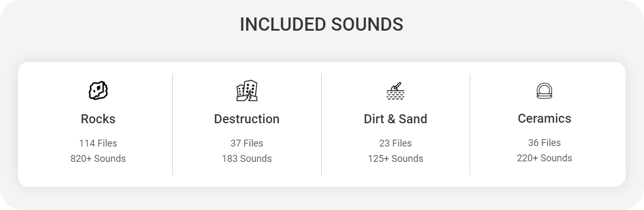
Task: Click the Destruction crumbling buildings icon
Action: (247, 90)
